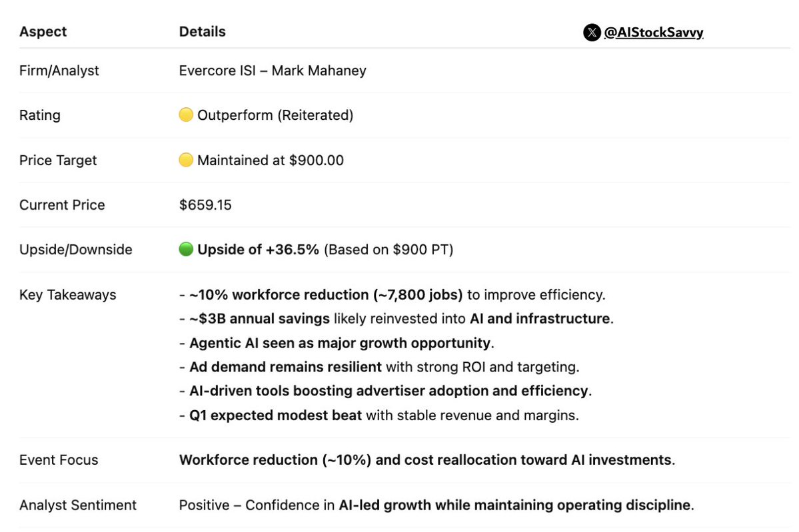Screen dimensions: 799x532
Task: Click the Evercore ISI – Mark Mahaney text
Action: (x=273, y=71)
